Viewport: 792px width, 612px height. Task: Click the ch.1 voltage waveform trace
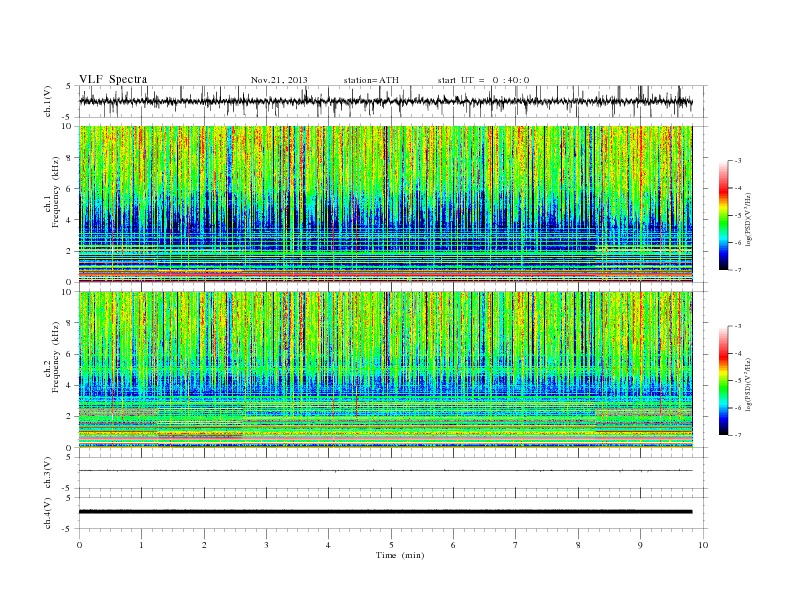(385, 101)
